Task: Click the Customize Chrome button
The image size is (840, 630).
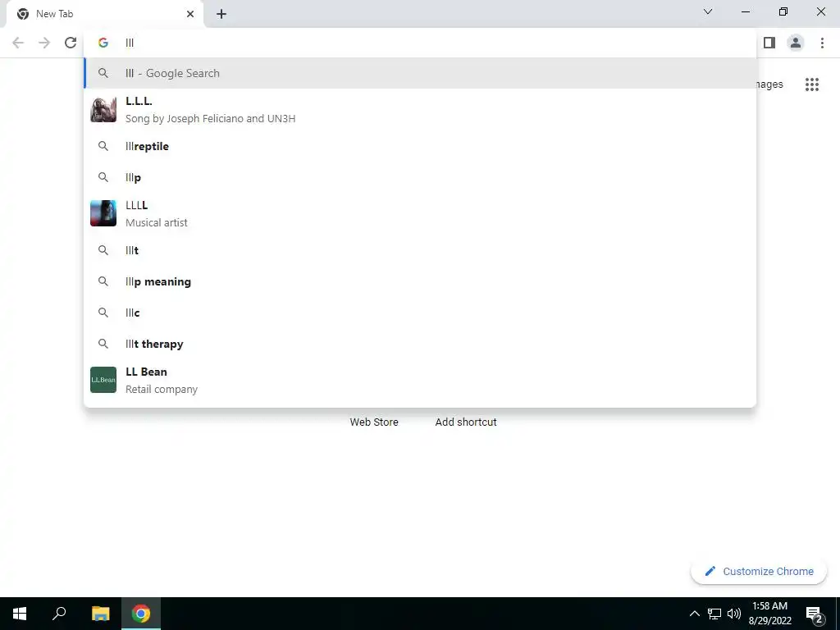Action: [x=759, y=571]
